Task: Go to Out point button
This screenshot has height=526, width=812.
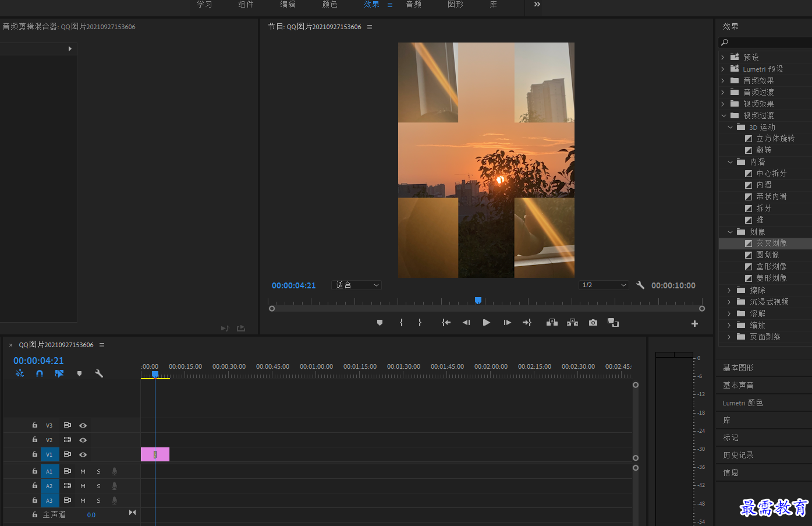Action: pyautogui.click(x=527, y=323)
